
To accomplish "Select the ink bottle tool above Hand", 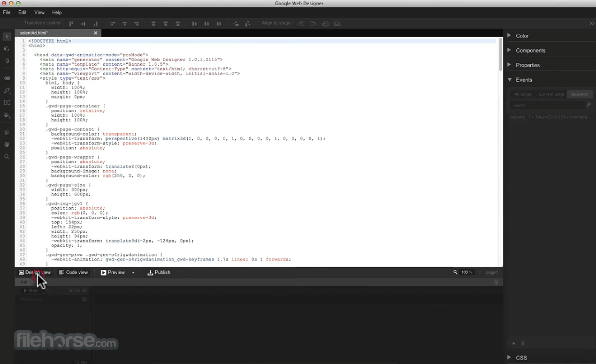I will tap(7, 132).
